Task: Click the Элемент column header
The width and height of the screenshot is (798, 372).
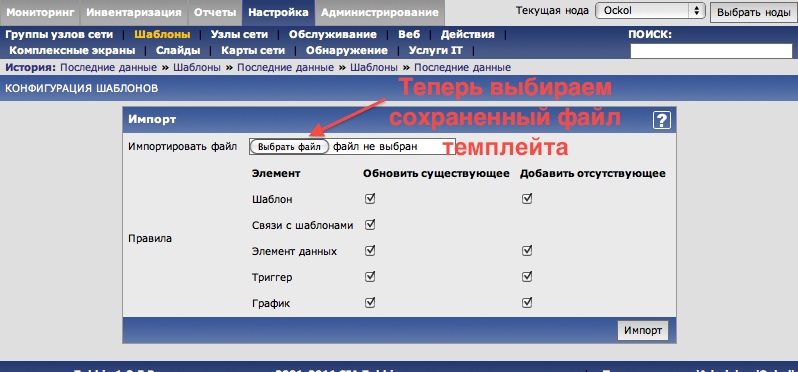Action: (x=276, y=174)
